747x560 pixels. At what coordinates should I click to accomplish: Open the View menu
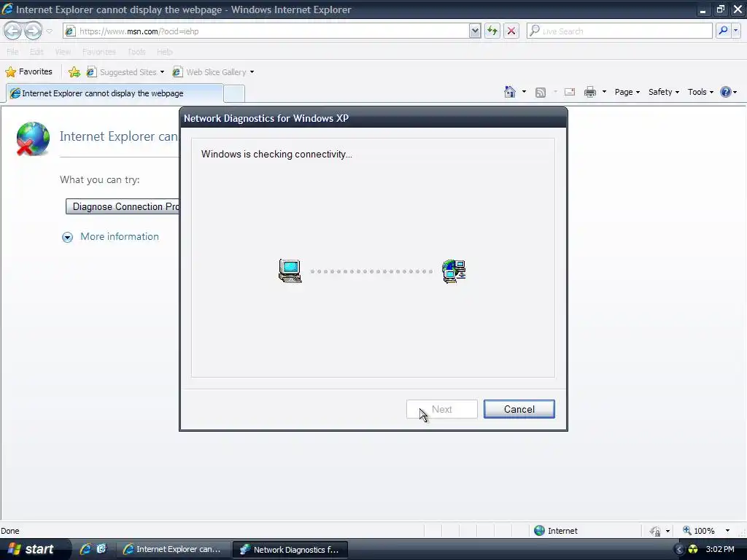(63, 52)
